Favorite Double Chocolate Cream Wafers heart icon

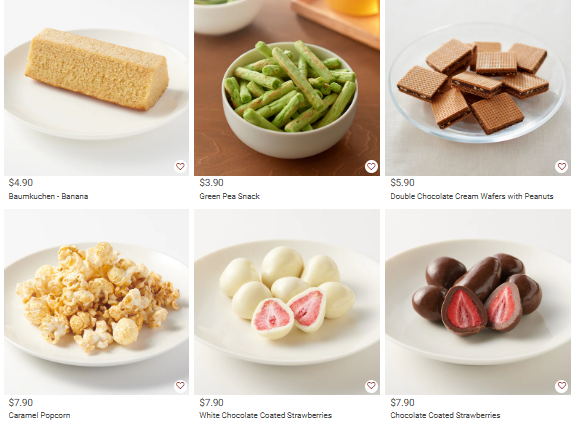(x=562, y=166)
